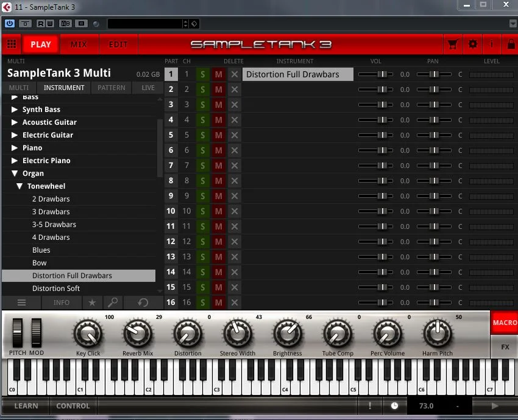Expand the Electric Guitar category

14,135
